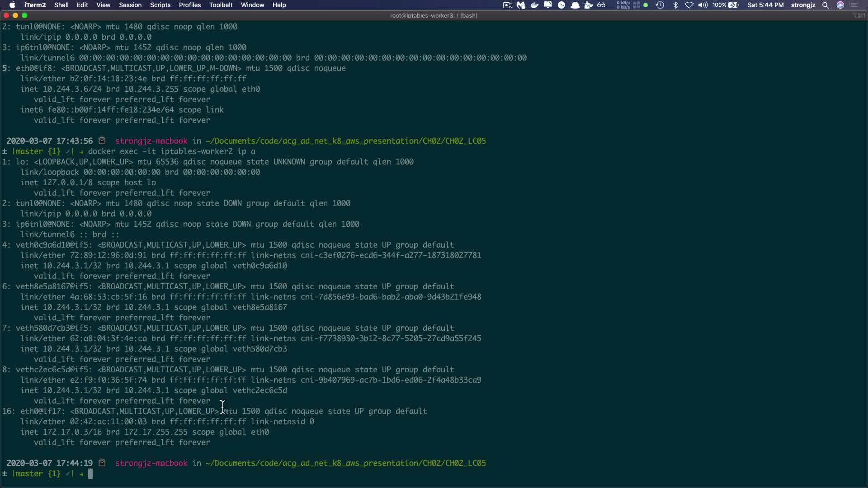Open the battery 100% status dropdown
The width and height of the screenshot is (868, 488).
(x=726, y=5)
